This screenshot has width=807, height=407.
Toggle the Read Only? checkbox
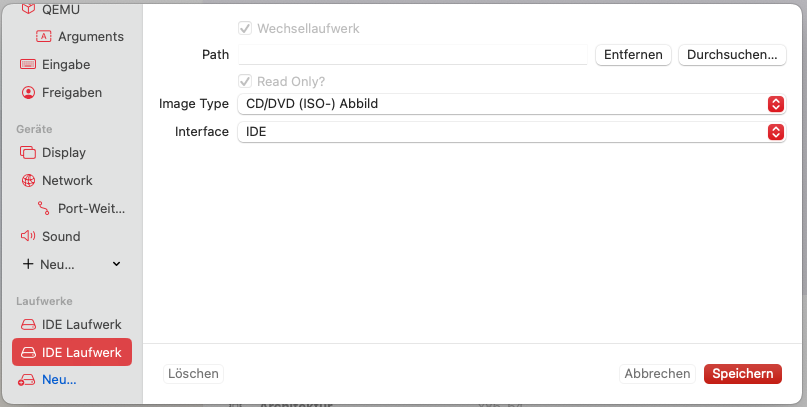245,81
